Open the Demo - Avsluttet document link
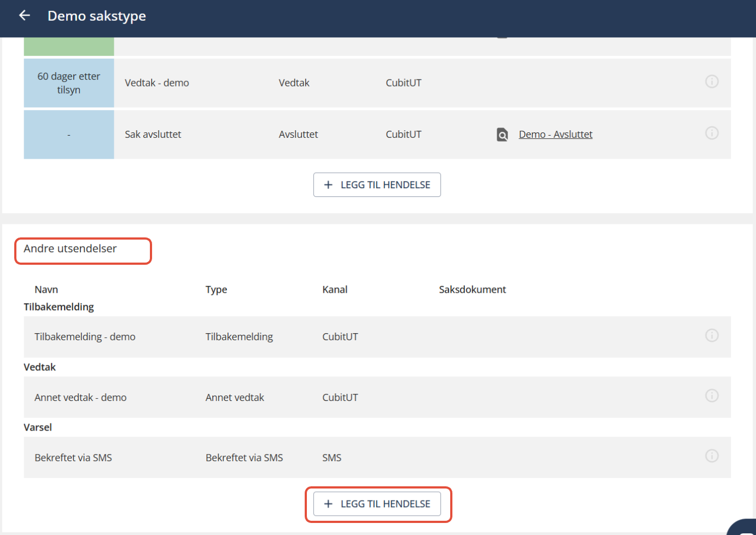The image size is (756, 535). click(x=555, y=135)
